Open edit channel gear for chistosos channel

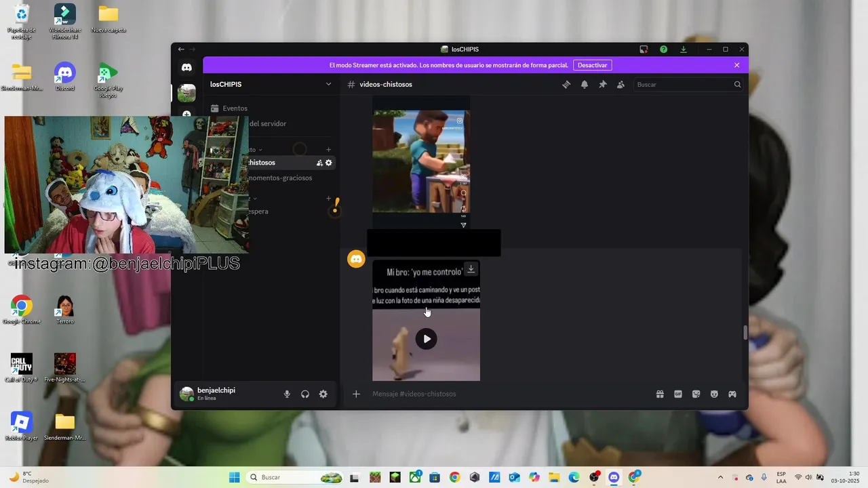(329, 163)
